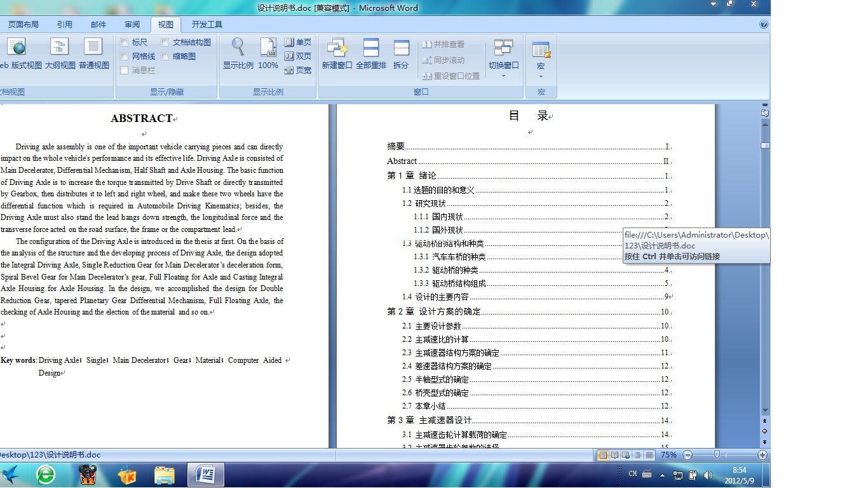The height and width of the screenshot is (488, 868).
Task: Select One Page (单页) view
Action: 298,42
